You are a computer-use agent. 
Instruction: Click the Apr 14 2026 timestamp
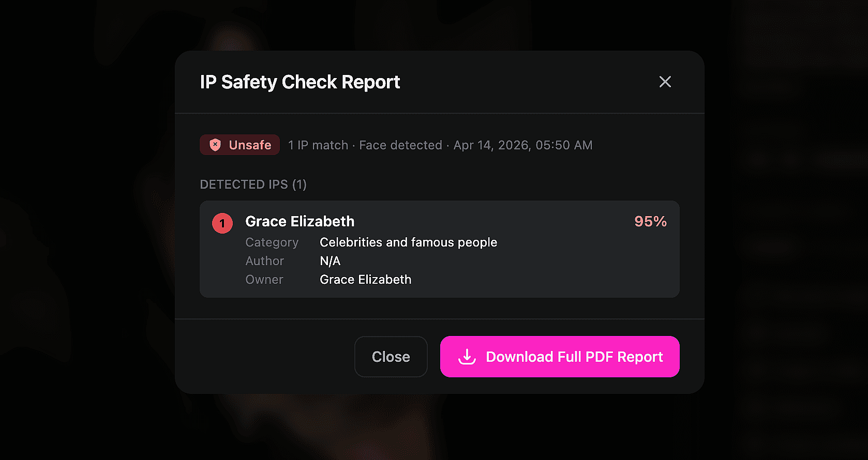(x=522, y=145)
